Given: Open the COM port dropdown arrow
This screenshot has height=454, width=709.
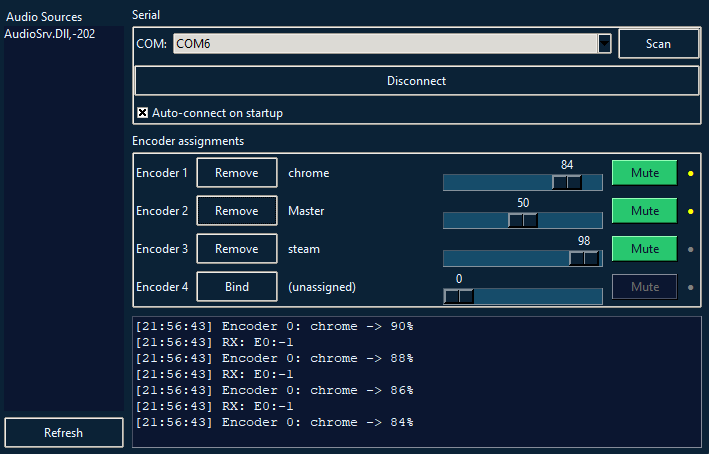Looking at the screenshot, I should click(x=604, y=44).
